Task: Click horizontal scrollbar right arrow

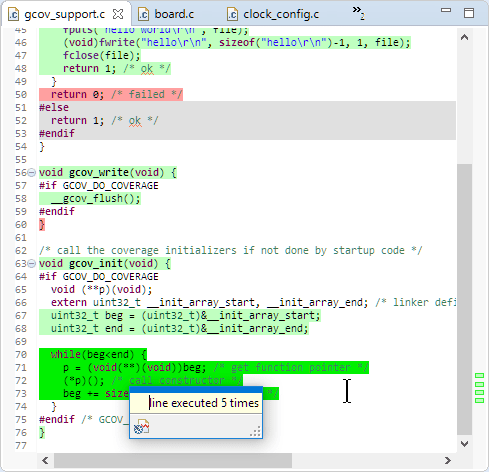Action: pos(448,461)
